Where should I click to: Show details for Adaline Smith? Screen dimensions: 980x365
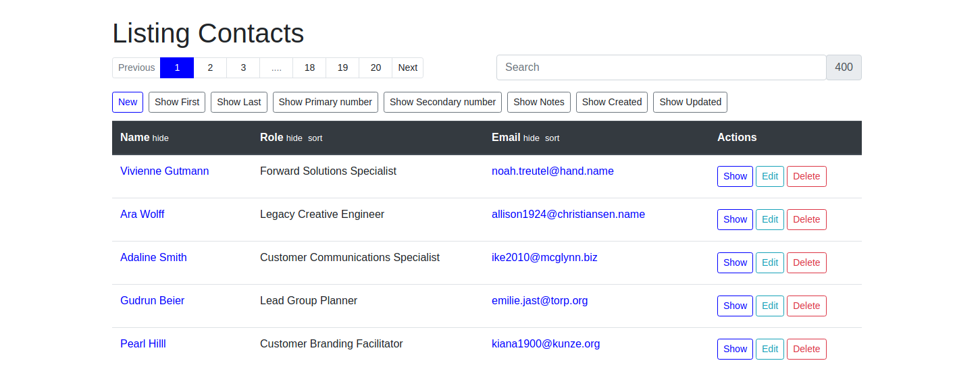click(735, 262)
